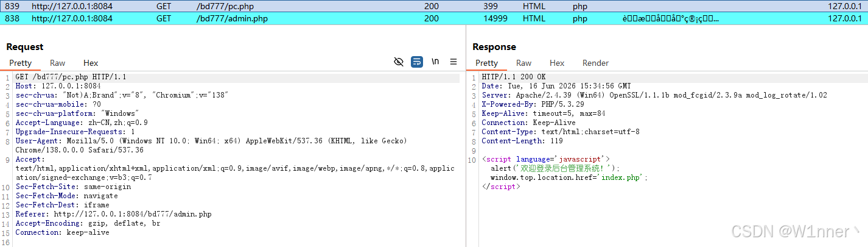
Task: Switch to Request Hex tab
Action: (91, 63)
